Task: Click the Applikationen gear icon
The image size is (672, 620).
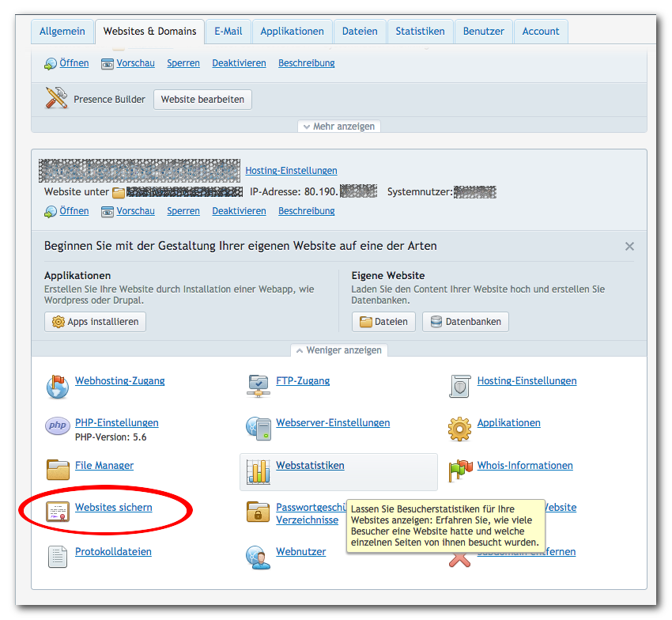Action: pyautogui.click(x=459, y=429)
